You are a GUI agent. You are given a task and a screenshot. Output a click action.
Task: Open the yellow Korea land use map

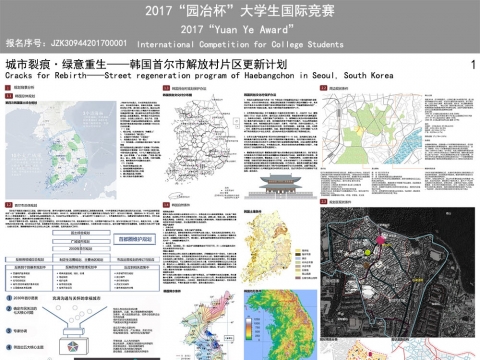269,248
